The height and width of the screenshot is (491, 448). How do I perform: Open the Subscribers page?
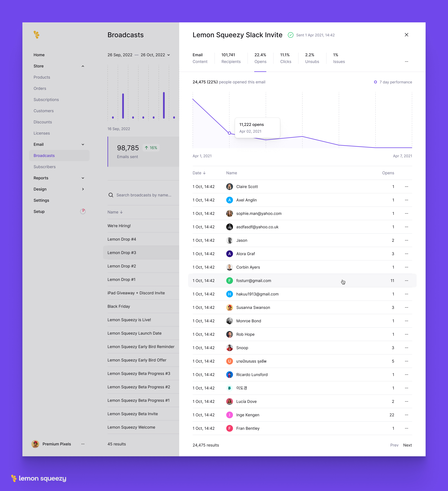[45, 167]
